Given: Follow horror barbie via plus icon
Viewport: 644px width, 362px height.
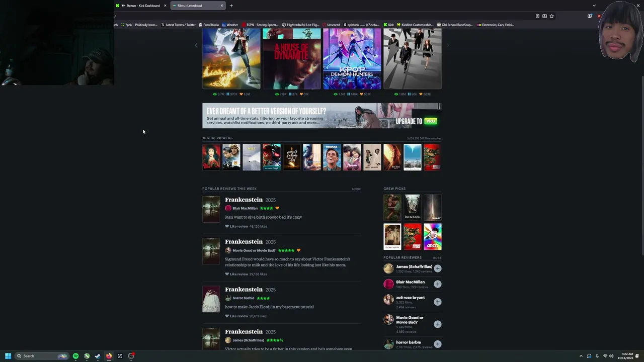Looking at the screenshot, I should 438,344.
